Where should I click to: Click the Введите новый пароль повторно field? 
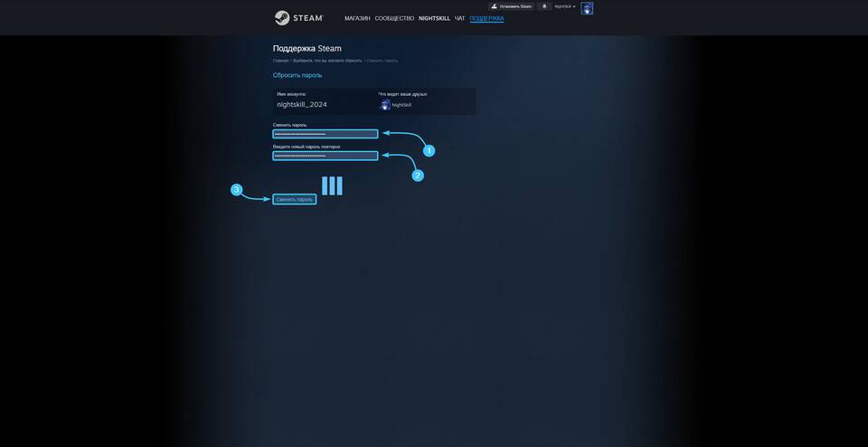(325, 157)
